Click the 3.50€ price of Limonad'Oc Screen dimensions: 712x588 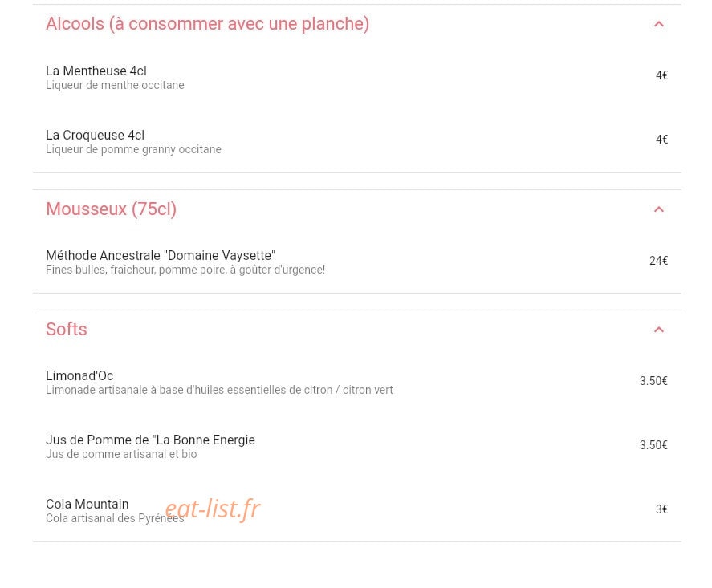point(653,381)
